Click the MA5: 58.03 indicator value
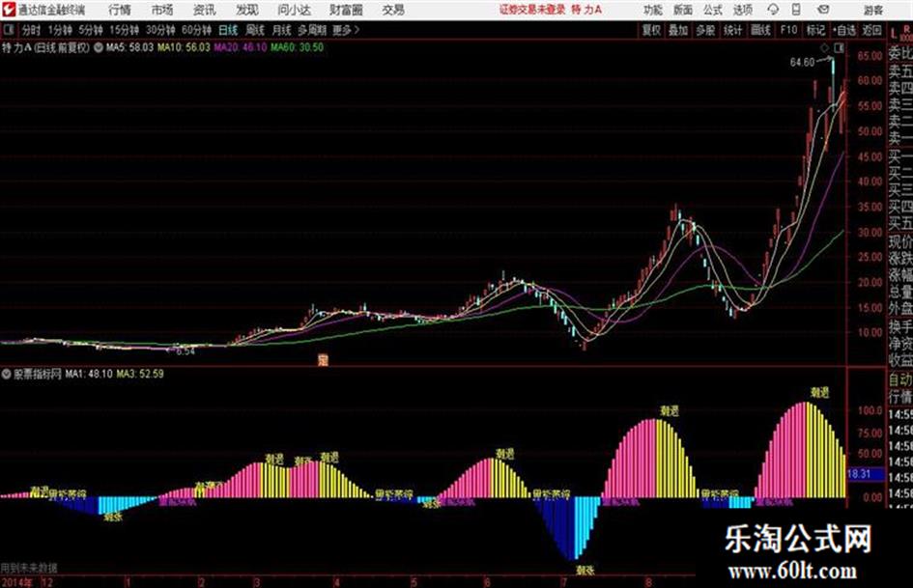This screenshot has width=913, height=588. point(129,47)
